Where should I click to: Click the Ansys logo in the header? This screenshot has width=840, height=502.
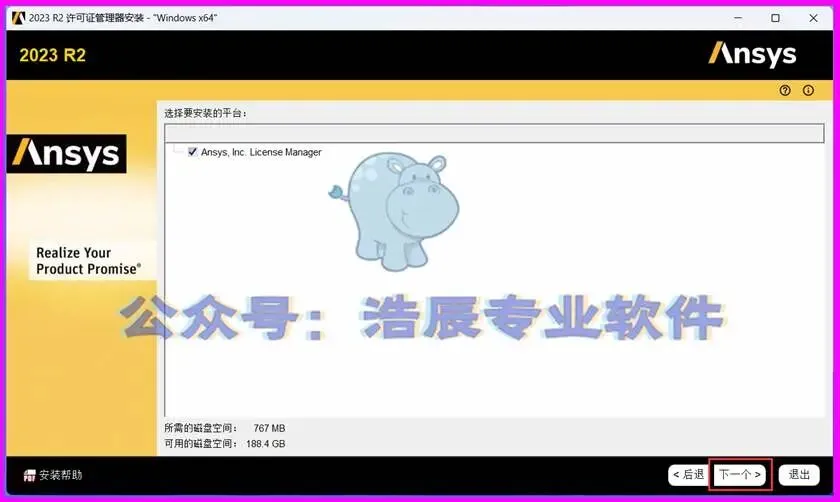[752, 54]
